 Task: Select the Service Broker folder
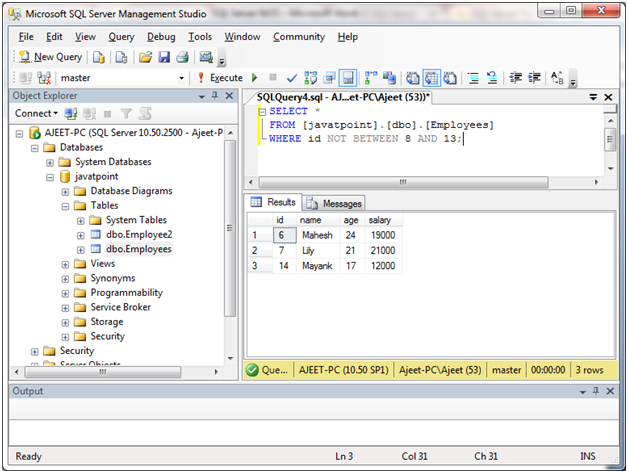pyautogui.click(x=121, y=307)
